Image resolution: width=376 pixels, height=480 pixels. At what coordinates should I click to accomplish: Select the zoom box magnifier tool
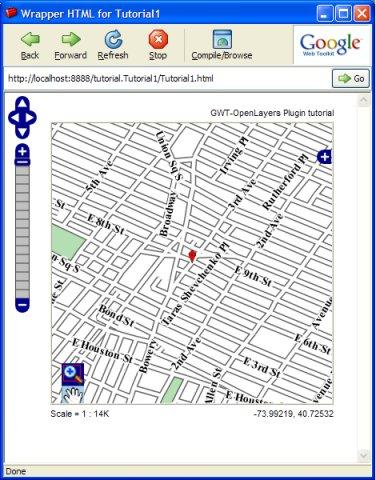(x=73, y=374)
